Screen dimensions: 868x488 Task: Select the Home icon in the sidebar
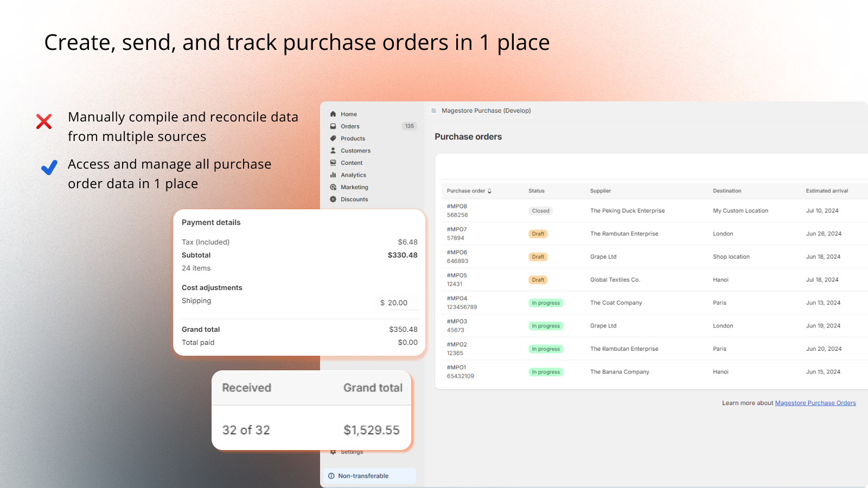333,114
